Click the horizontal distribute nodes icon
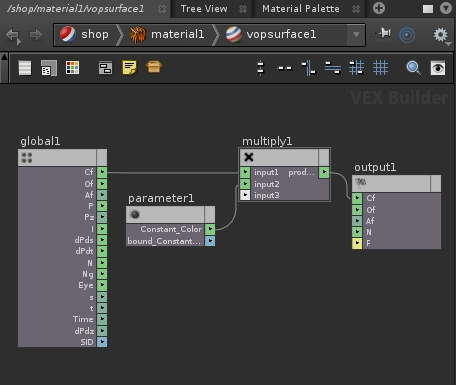 pos(285,68)
